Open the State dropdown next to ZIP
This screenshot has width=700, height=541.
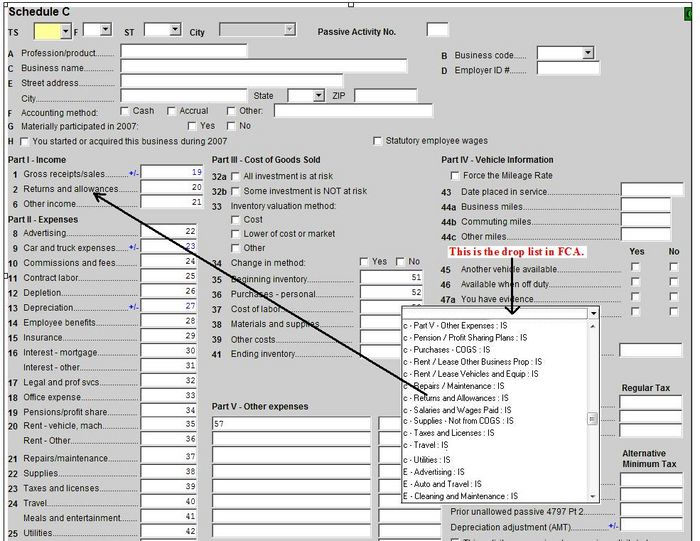(x=318, y=96)
